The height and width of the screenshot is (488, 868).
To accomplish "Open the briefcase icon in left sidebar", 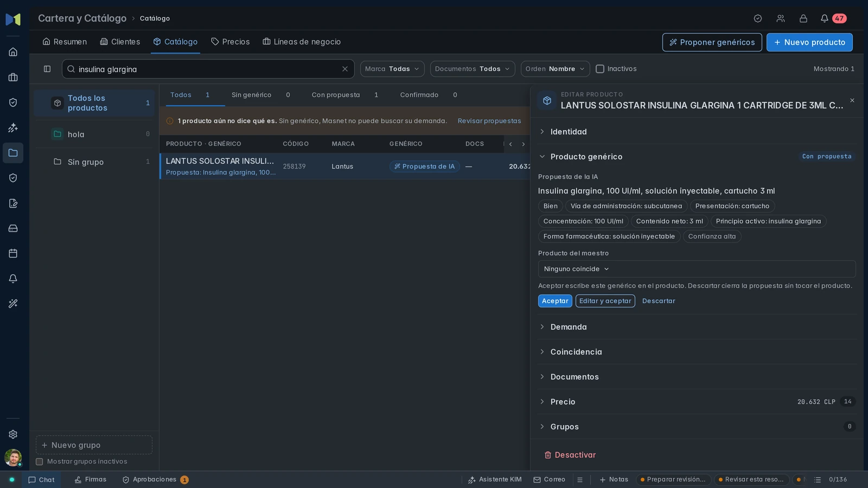I will pyautogui.click(x=13, y=78).
